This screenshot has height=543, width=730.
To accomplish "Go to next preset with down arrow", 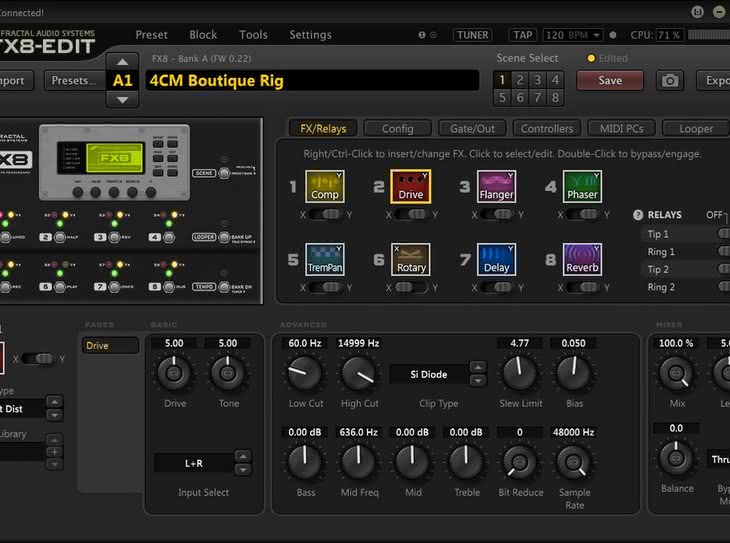I will [x=122, y=100].
